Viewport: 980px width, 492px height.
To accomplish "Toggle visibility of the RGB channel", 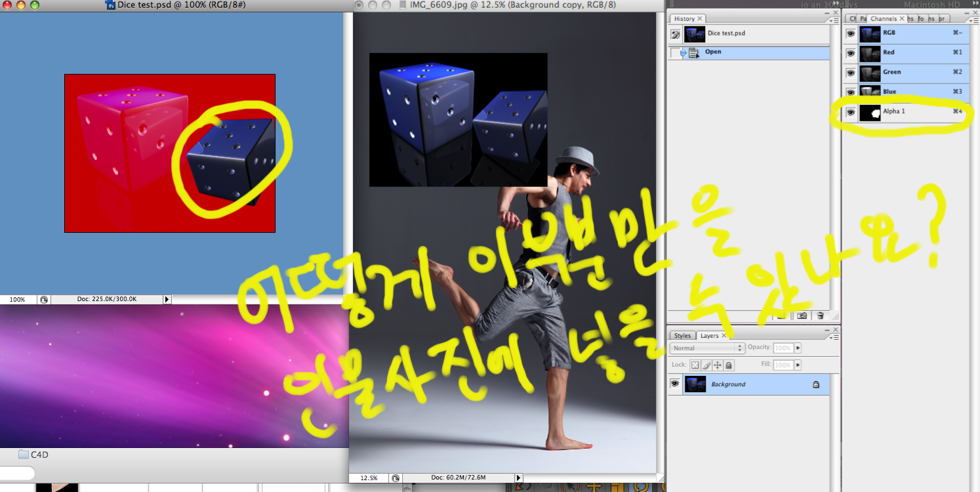I will point(850,33).
